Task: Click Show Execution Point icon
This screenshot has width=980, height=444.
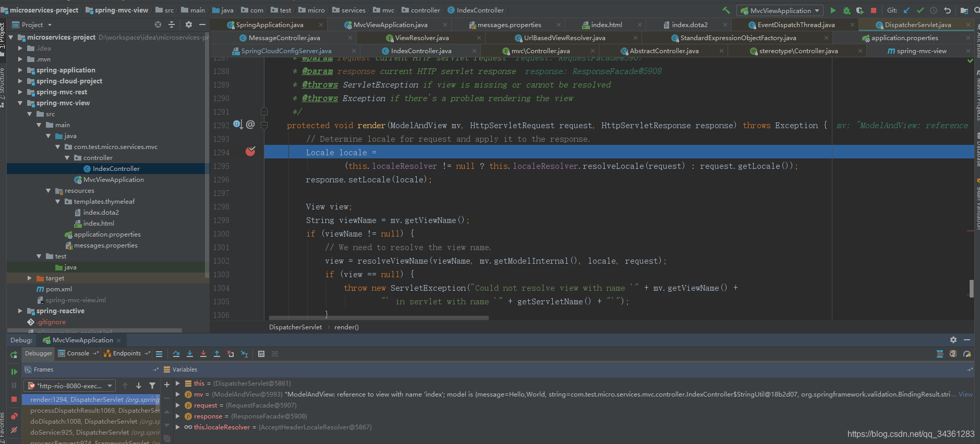Action: click(x=159, y=354)
